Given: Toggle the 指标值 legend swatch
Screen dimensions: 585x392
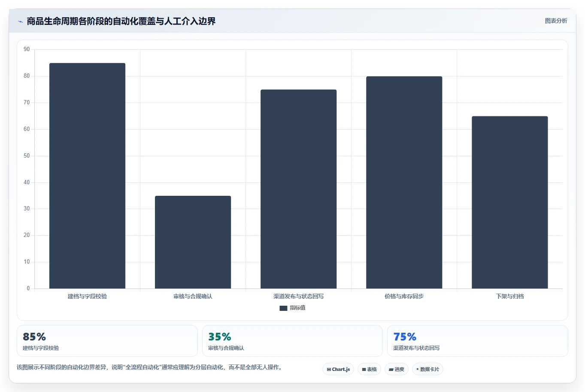Looking at the screenshot, I should 283,308.
